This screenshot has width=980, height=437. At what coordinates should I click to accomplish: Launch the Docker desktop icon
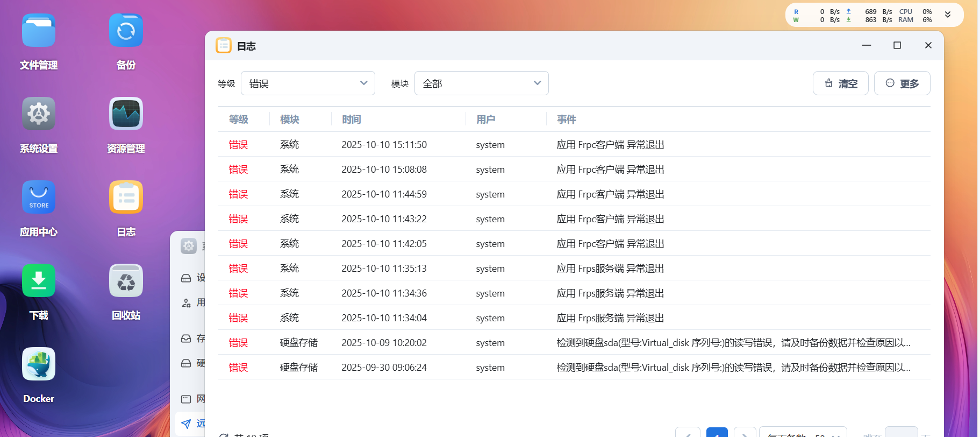tap(39, 364)
